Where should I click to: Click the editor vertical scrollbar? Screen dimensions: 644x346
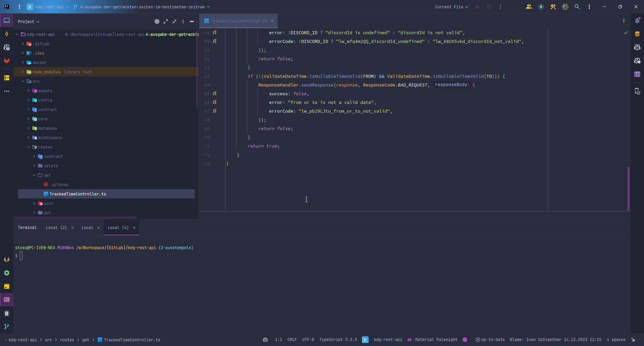pos(628,188)
